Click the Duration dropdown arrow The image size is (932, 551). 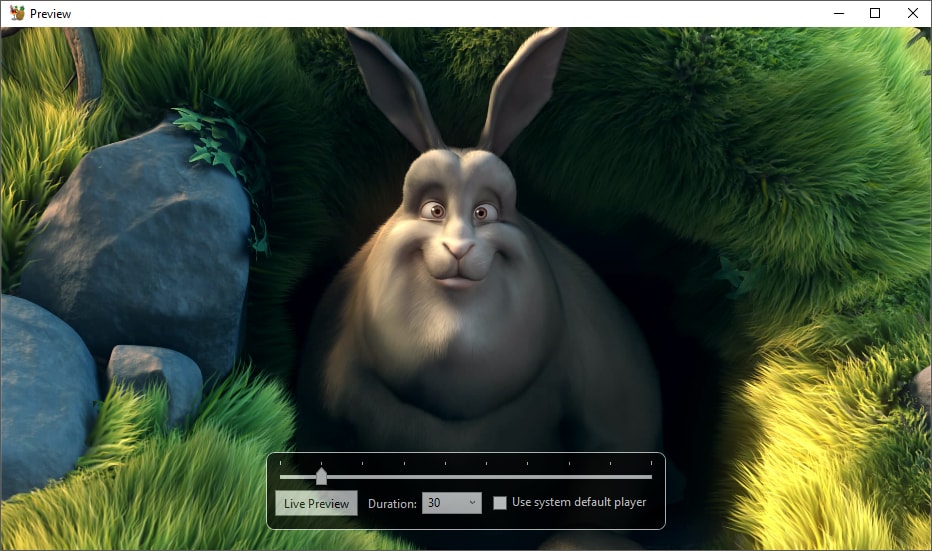pos(472,503)
